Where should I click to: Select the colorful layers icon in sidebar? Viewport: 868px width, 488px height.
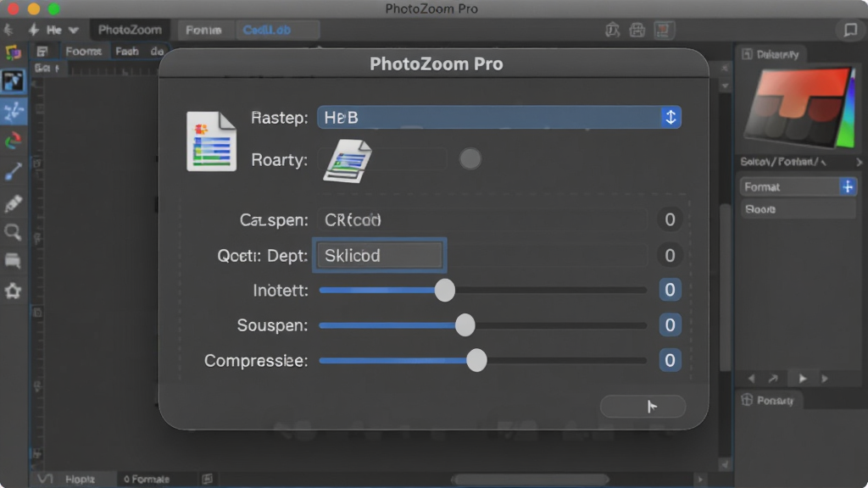click(x=13, y=53)
